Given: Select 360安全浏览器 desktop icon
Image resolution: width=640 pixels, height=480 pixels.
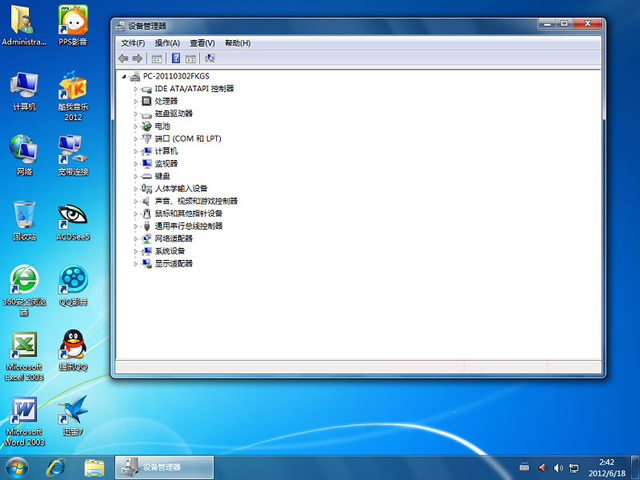Looking at the screenshot, I should [24, 283].
